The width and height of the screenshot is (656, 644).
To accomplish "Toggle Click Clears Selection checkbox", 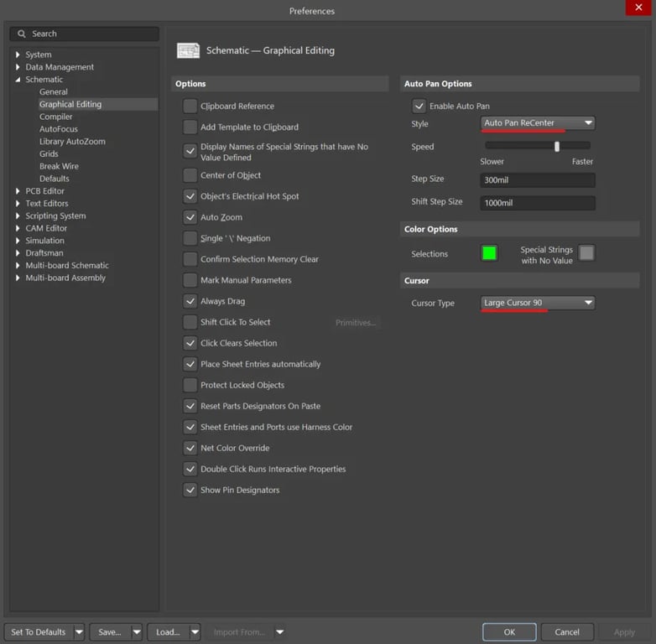I will (x=190, y=343).
